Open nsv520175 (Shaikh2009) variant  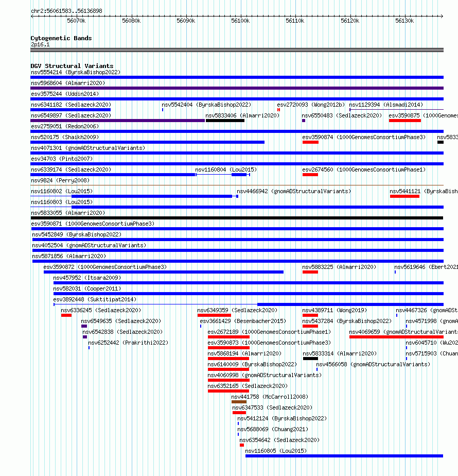(65, 137)
